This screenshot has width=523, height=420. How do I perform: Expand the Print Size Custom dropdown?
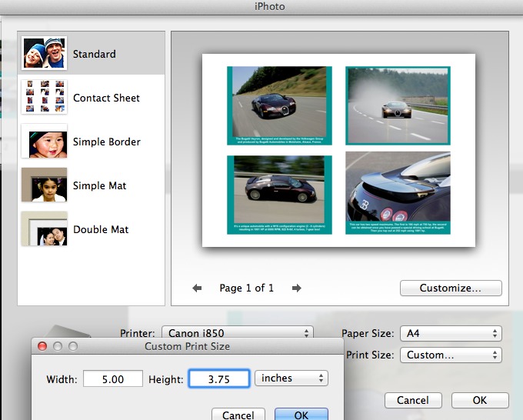click(x=450, y=355)
